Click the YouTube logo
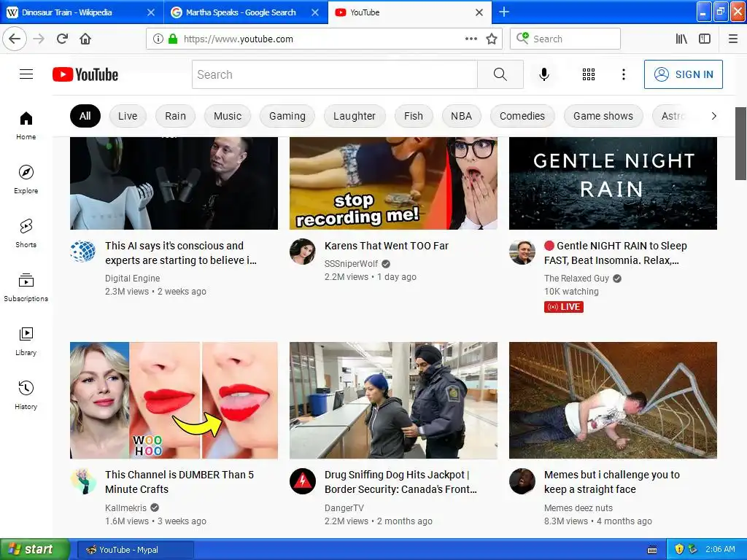The height and width of the screenshot is (560, 747). [x=85, y=74]
